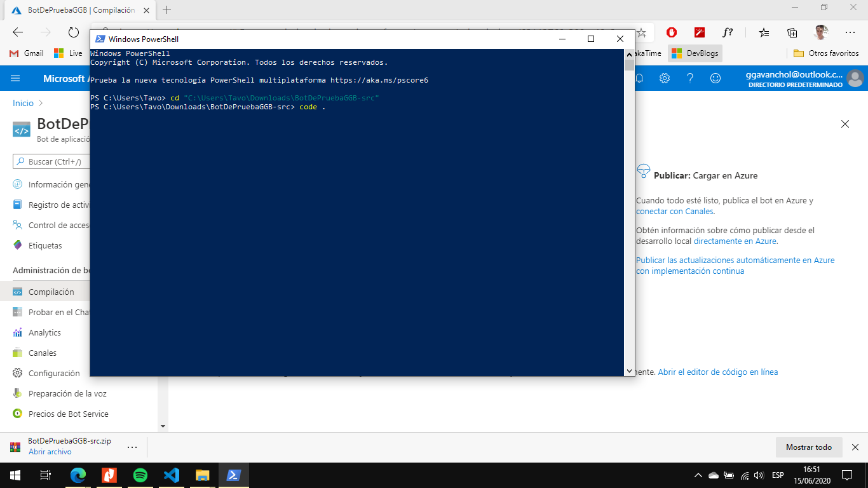Go back in the browser
Image resolution: width=868 pixels, height=488 pixels.
(18, 32)
